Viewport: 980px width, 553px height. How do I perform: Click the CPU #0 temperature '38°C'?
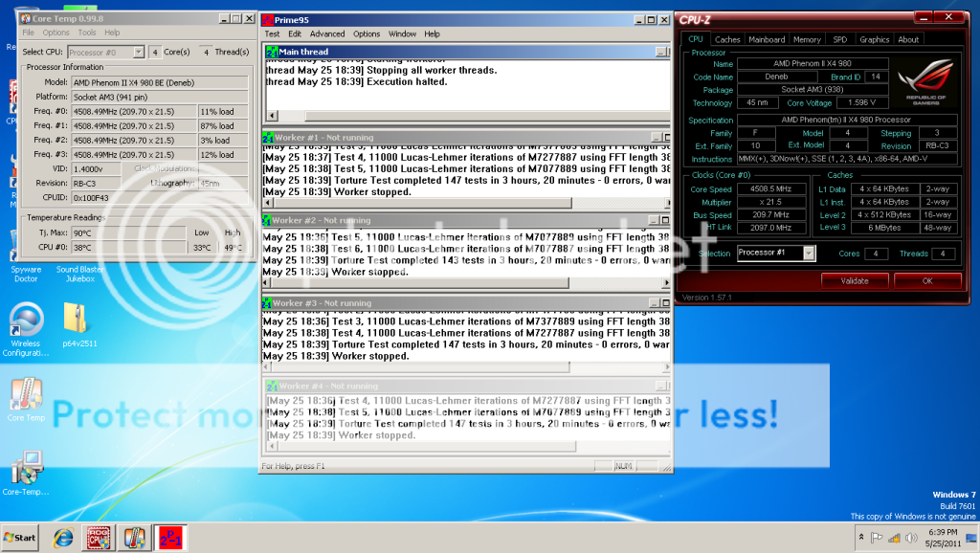click(x=129, y=248)
